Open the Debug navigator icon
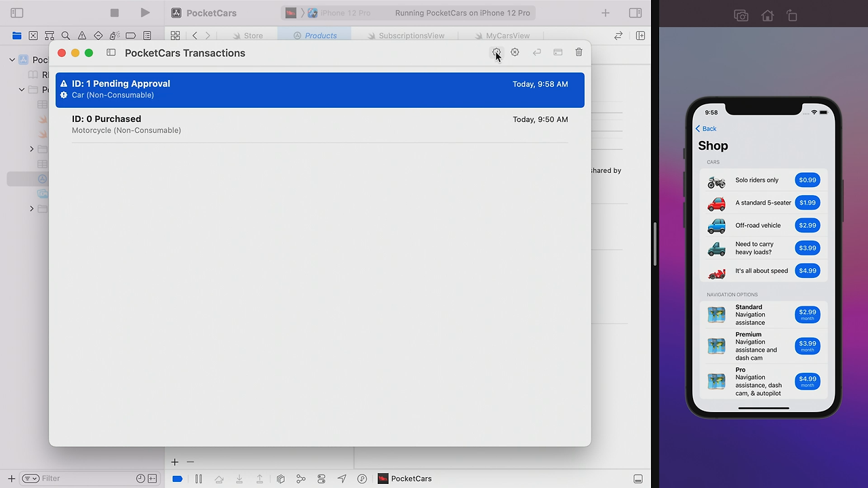 [115, 36]
